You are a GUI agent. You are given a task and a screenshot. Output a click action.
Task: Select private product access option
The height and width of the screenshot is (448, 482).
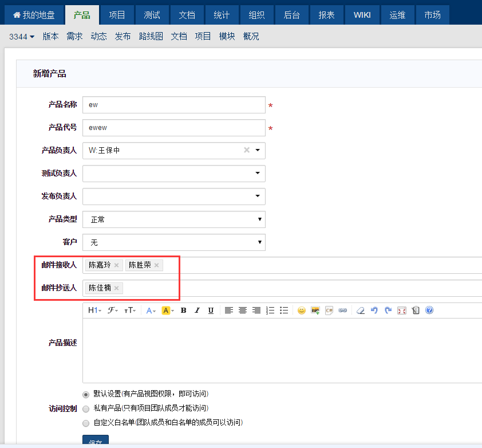pos(86,409)
